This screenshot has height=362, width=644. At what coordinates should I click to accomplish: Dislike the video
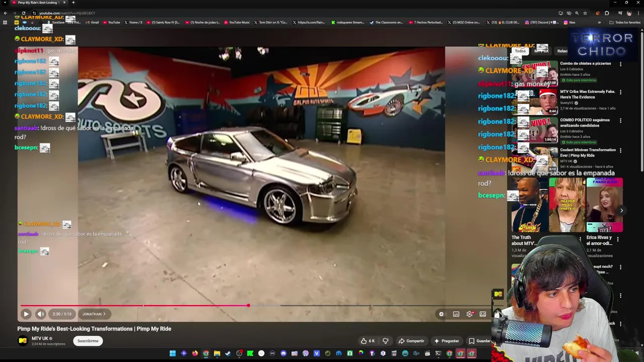pos(385,341)
